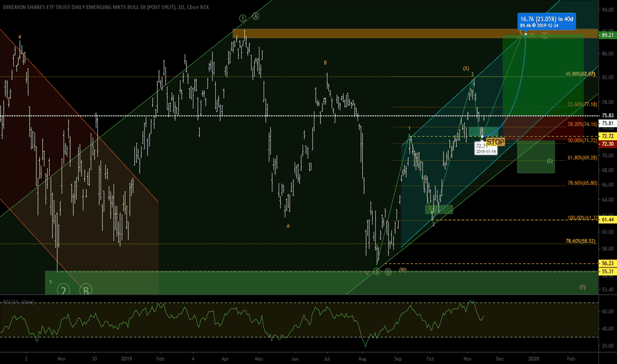This screenshot has height=364, width=617.
Task: Click the orange B wave label
Action: [x=325, y=63]
